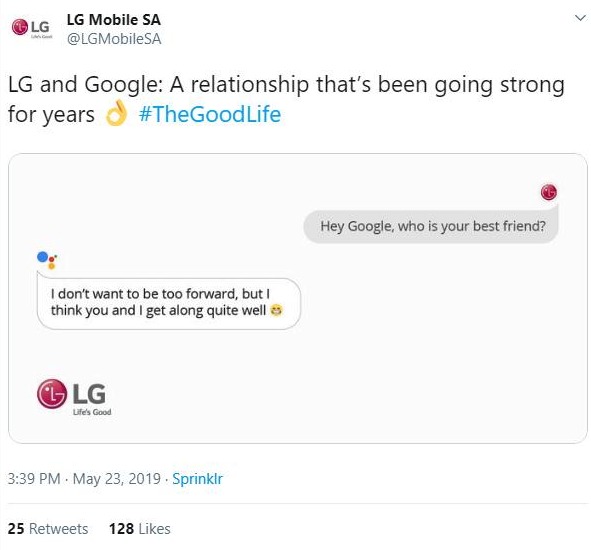Click the tweet text about LG and Google
This screenshot has height=550, width=591.
coord(286,99)
